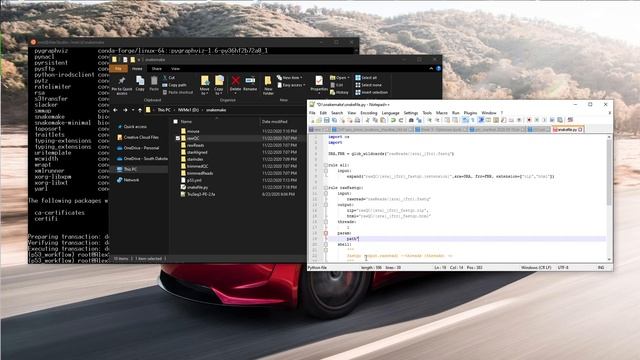This screenshot has width=640, height=360.
Task: Click Copy path in Explorer ribbon
Action: pos(174,85)
